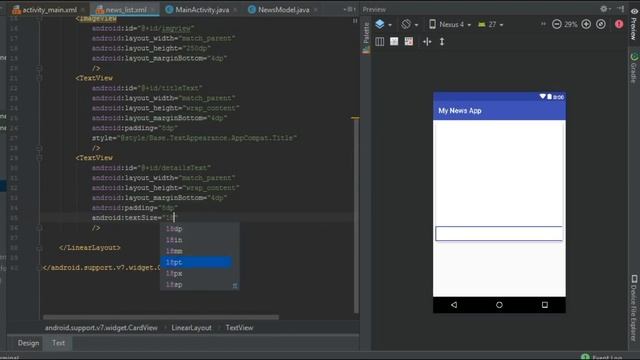
Task: Select highlighted 18pt suggestion
Action: [197, 262]
